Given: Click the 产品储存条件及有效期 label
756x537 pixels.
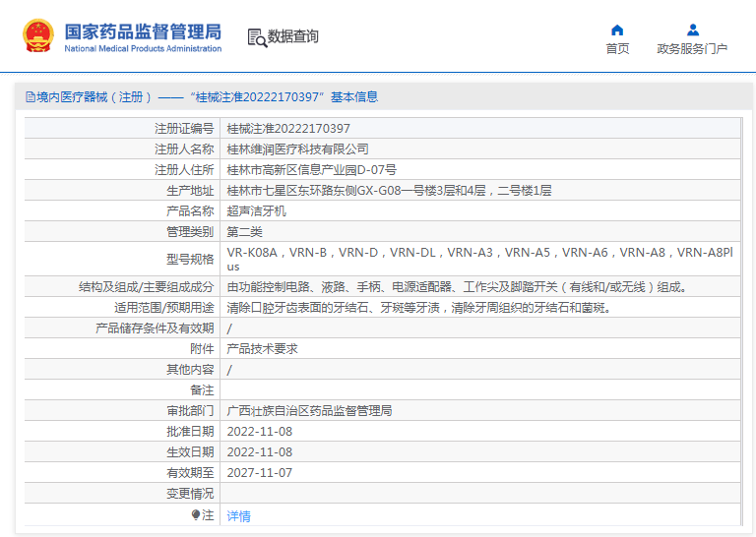Looking at the screenshot, I should tap(155, 328).
